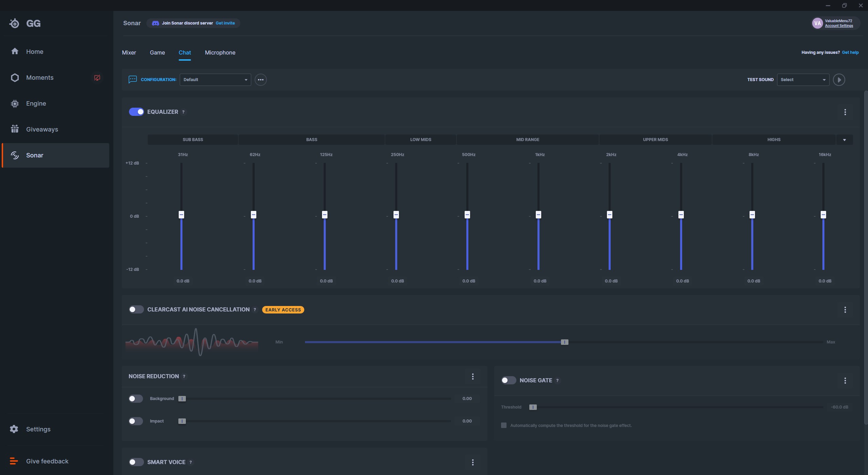Click the Settings sidebar label
The width and height of the screenshot is (868, 475).
(38, 429)
